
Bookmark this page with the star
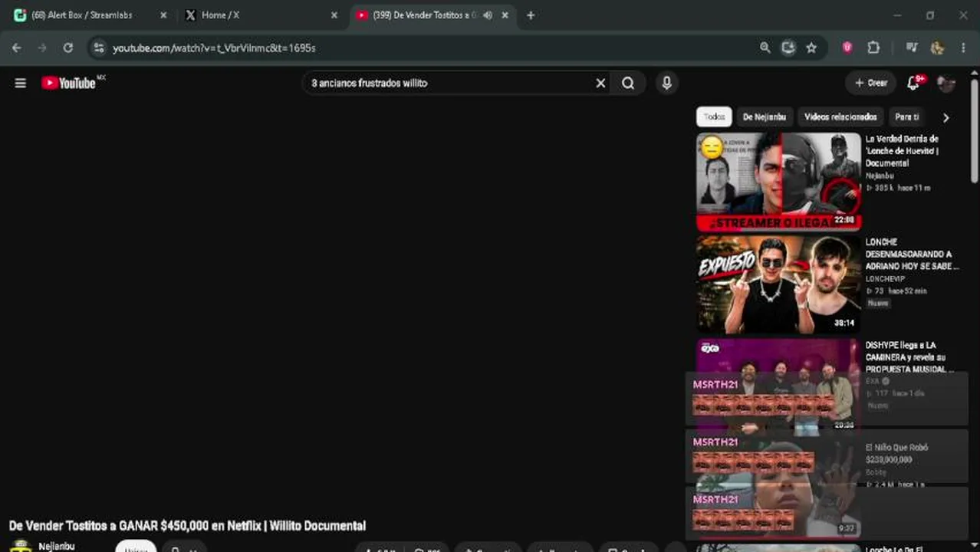[811, 48]
